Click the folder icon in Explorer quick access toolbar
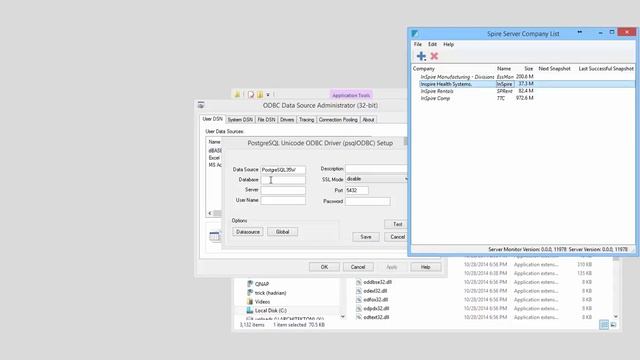Screen dimensions: 640x360 [237, 95]
